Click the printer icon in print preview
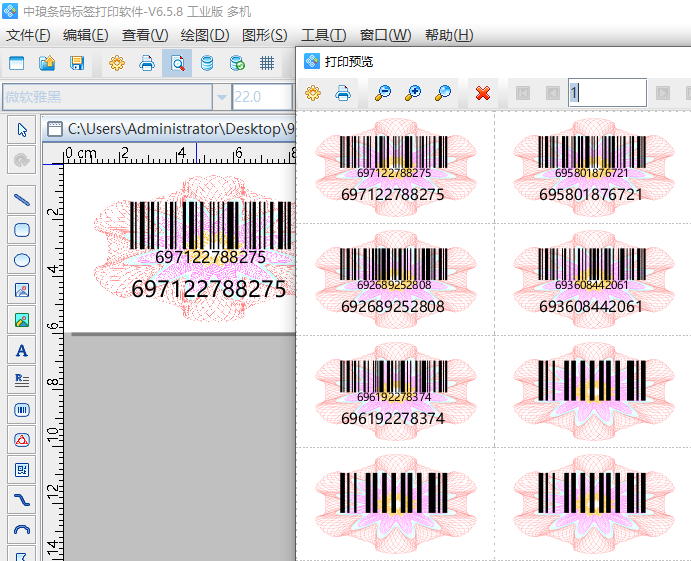The height and width of the screenshot is (561, 691). click(342, 93)
